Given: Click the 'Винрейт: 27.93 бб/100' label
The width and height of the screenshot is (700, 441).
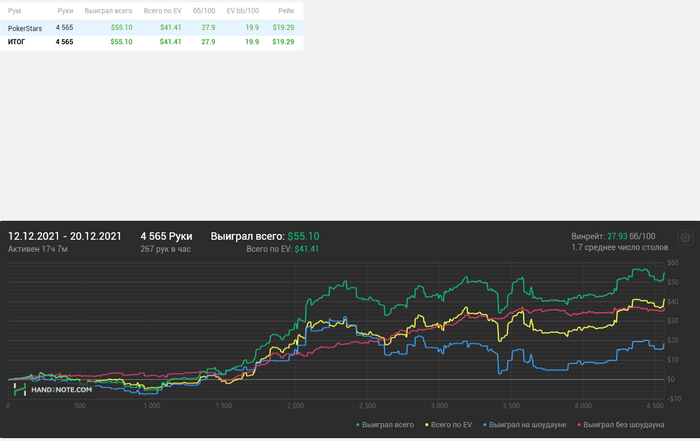Looking at the screenshot, I should pyautogui.click(x=613, y=236).
